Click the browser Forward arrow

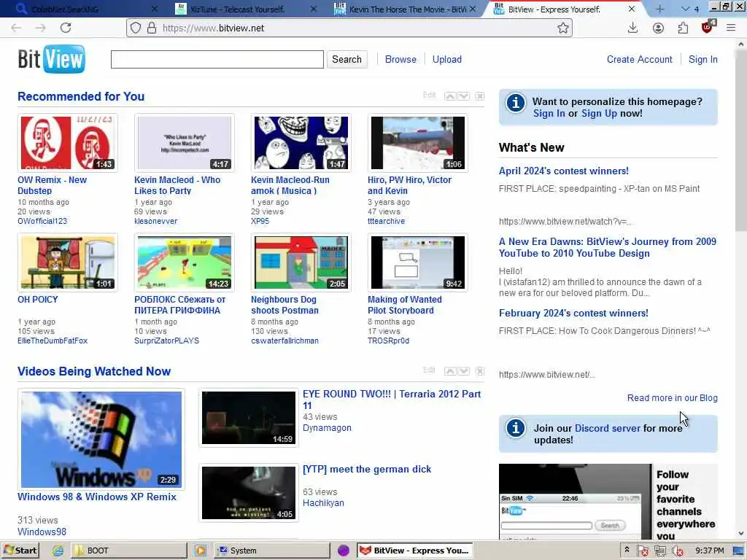41,28
